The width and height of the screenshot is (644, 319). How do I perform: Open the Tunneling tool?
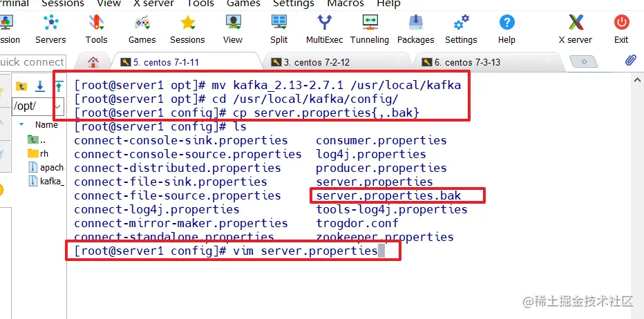(370, 22)
